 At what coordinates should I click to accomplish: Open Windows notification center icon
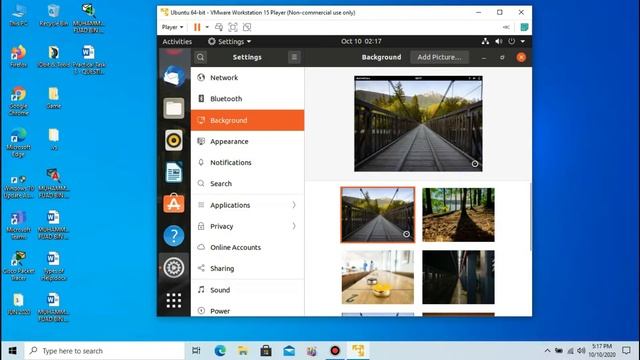(626, 351)
